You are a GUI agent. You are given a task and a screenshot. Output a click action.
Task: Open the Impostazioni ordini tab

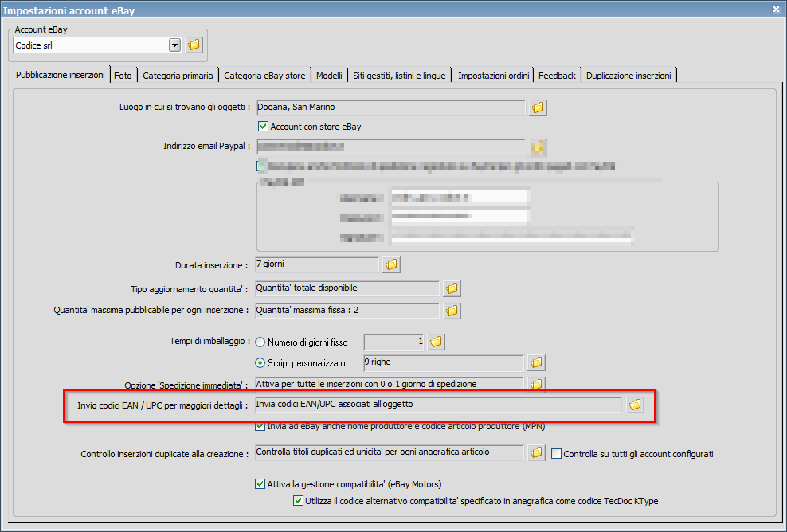tap(493, 76)
